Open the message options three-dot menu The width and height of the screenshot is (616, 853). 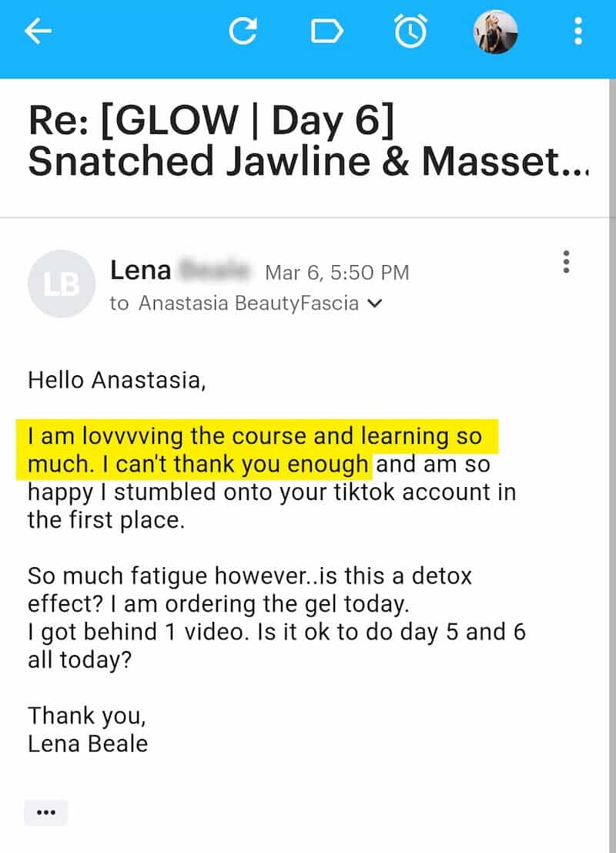coord(566,262)
